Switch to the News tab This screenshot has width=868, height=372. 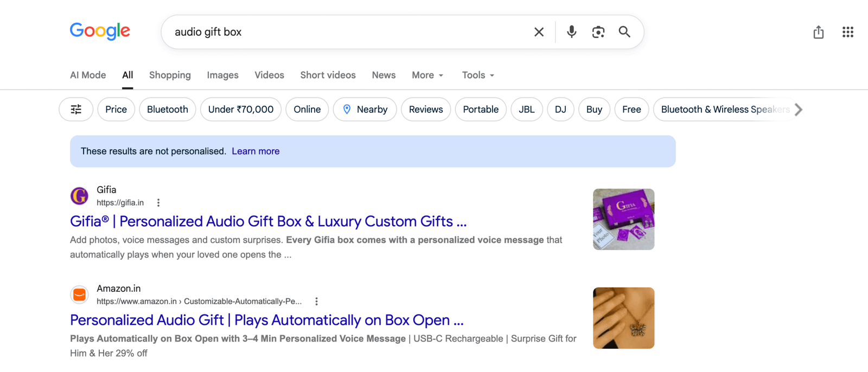pos(384,75)
